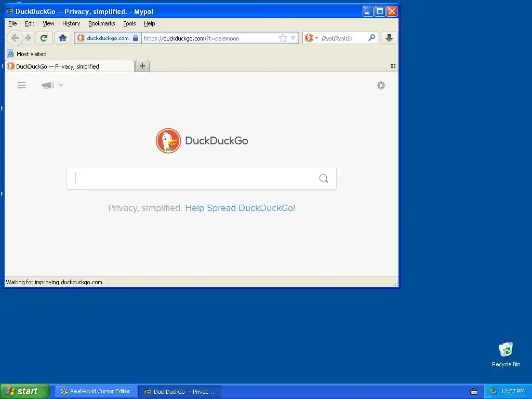Select the DuckDuckGo — Privacy, simplified. tab
The width and height of the screenshot is (532, 399).
70,66
